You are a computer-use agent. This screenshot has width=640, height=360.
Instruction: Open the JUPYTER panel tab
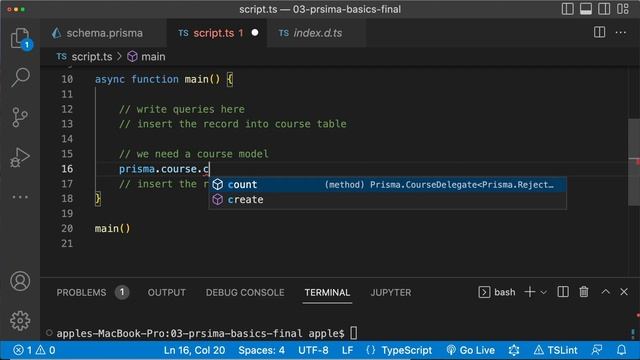click(x=391, y=293)
